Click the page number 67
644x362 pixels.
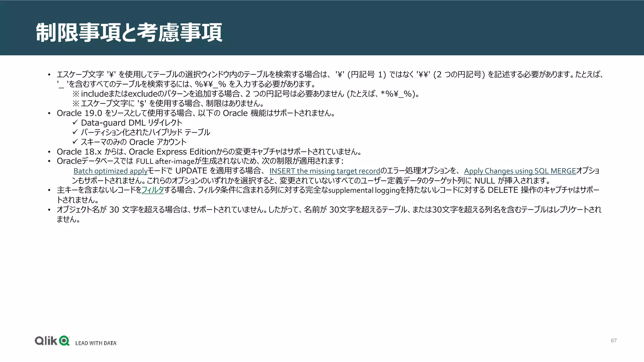613,341
